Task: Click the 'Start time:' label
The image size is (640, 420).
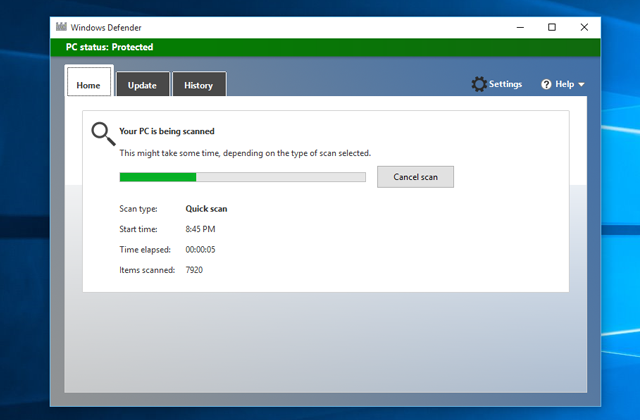Action: click(x=138, y=229)
